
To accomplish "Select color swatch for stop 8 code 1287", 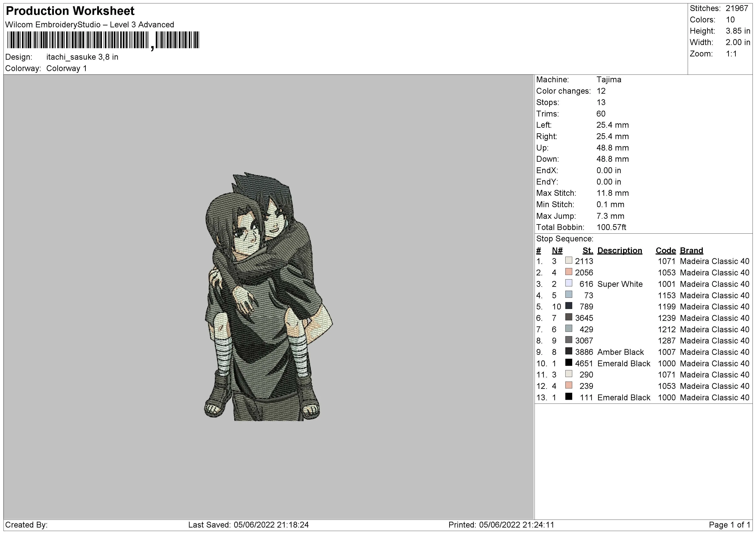I will [x=569, y=340].
